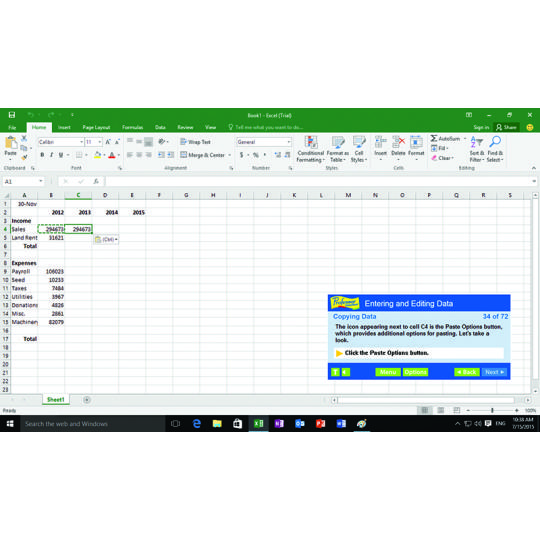The width and height of the screenshot is (540, 540).
Task: Open Edge browser from taskbar
Action: pyautogui.click(x=197, y=424)
